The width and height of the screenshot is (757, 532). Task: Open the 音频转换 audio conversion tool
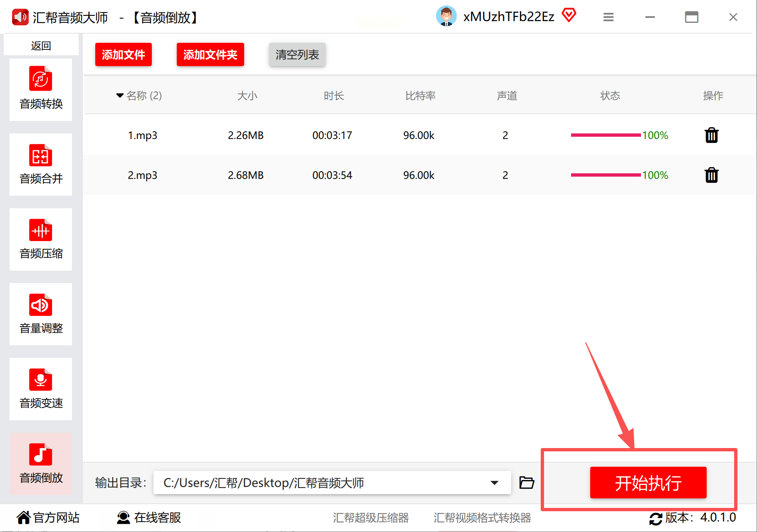point(41,90)
